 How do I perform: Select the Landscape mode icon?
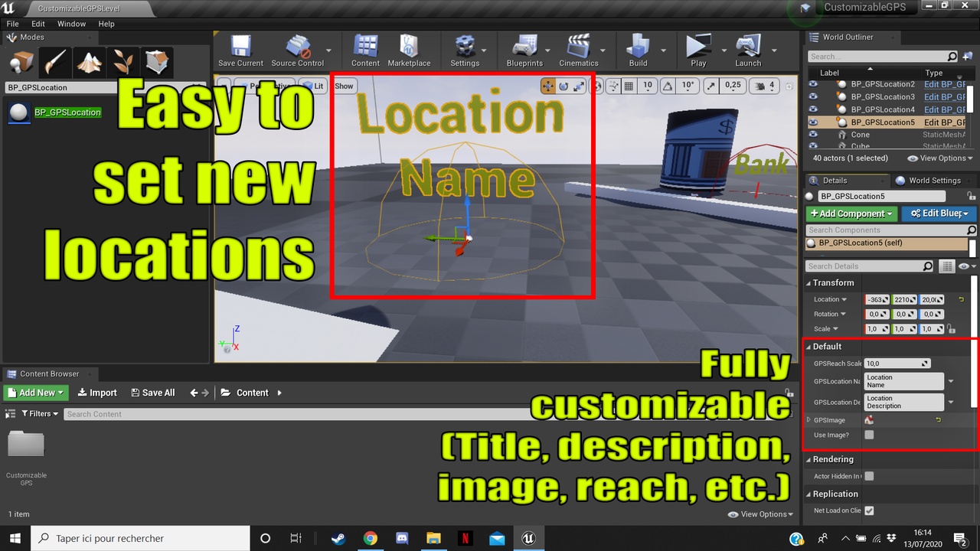(90, 62)
